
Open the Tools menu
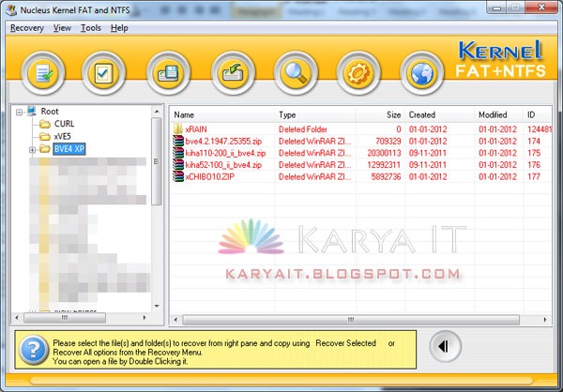(x=90, y=28)
